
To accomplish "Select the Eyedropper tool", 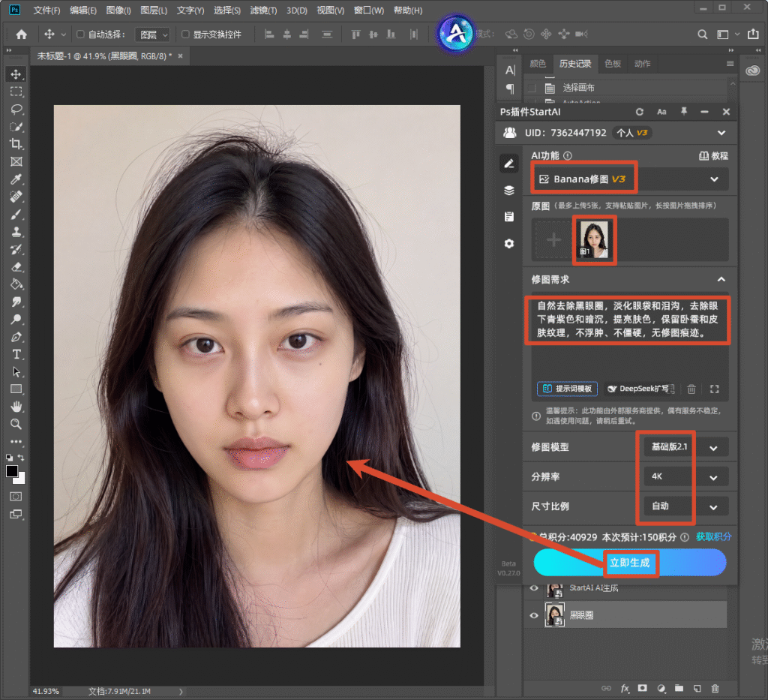I will coord(16,179).
